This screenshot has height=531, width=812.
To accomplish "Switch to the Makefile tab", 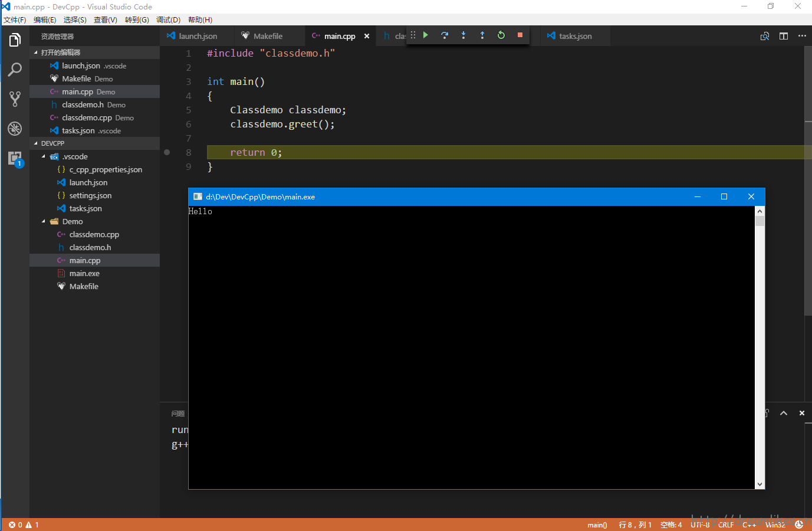I will 269,36.
